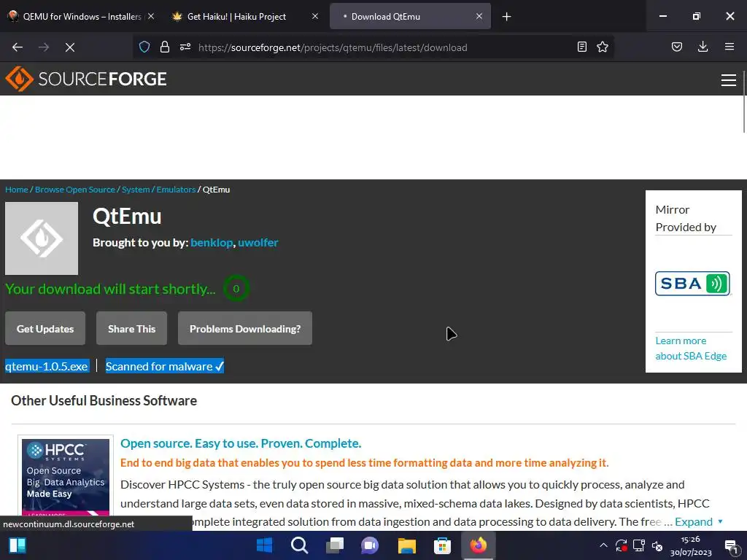
Task: Stop loading the page
Action: click(x=70, y=47)
